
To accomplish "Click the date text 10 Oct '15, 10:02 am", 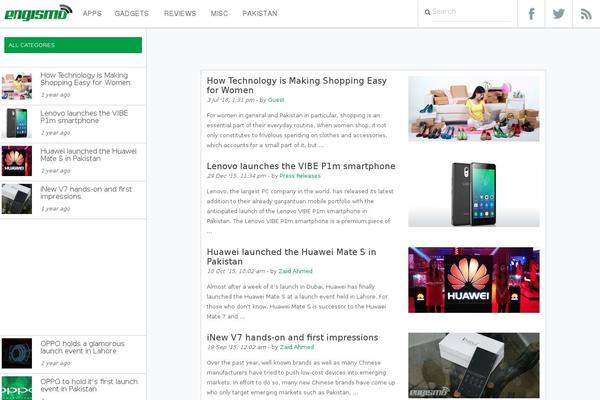I will pyautogui.click(x=236, y=271).
